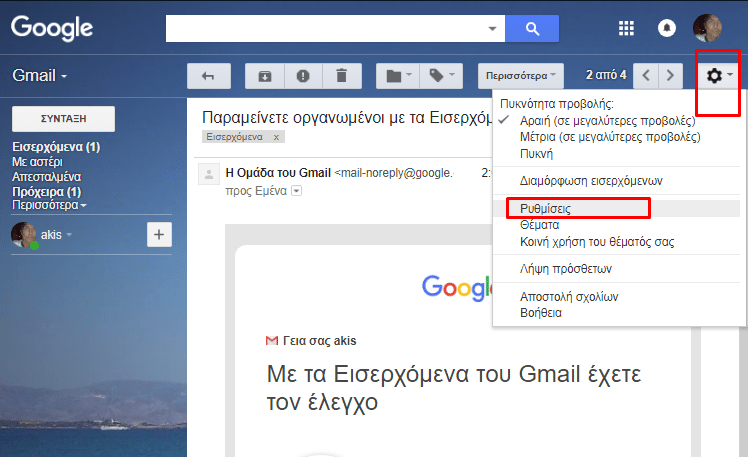Image resolution: width=748 pixels, height=457 pixels.
Task: Report message as spam
Action: [x=303, y=76]
